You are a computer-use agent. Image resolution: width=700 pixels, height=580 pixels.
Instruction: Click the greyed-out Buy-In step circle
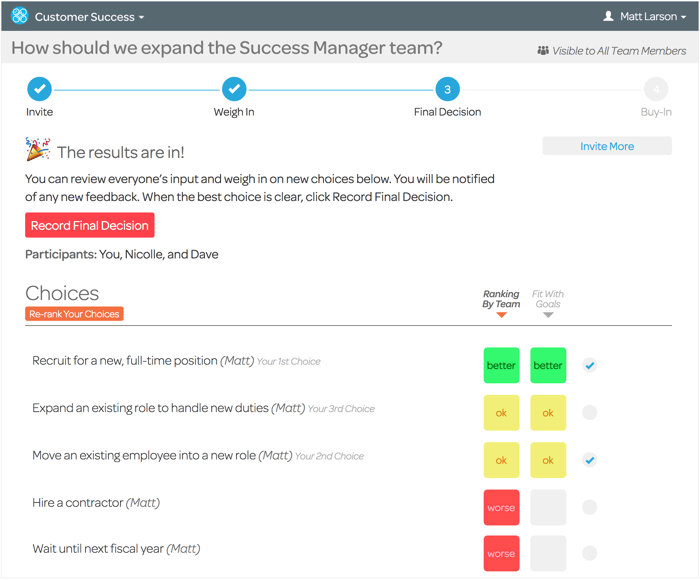coord(656,89)
